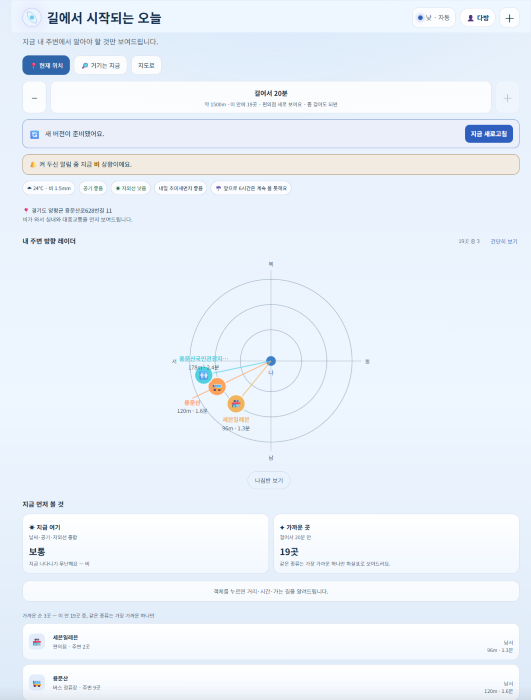Select the teal restroom marker on the radar

204,375
